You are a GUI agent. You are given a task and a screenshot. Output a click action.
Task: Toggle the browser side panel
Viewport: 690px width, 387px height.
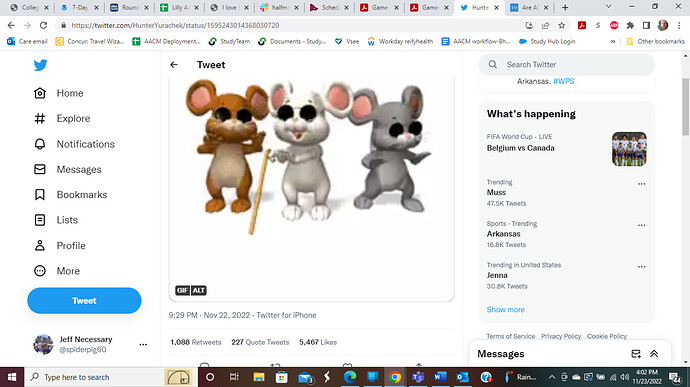click(646, 26)
